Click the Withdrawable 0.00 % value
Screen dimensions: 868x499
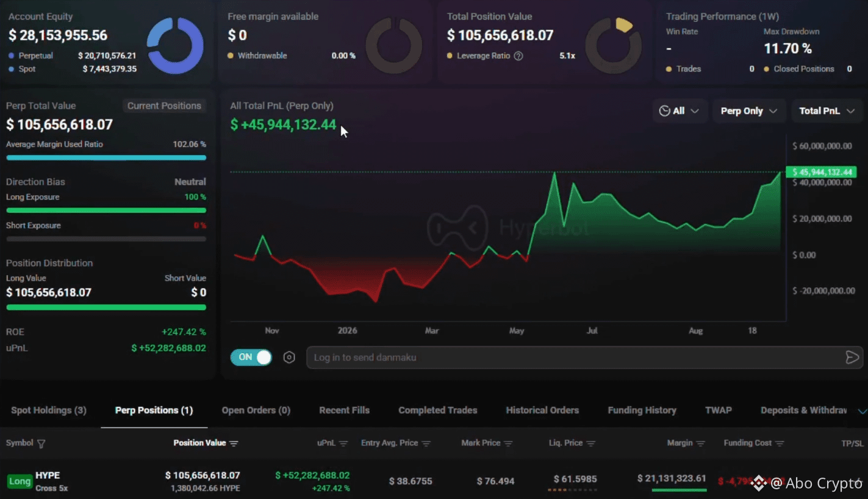click(343, 56)
